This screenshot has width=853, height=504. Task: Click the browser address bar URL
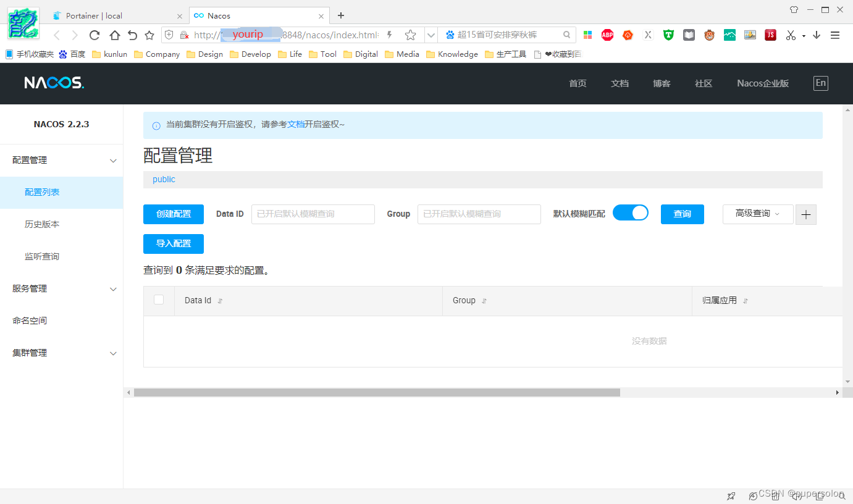tap(286, 35)
